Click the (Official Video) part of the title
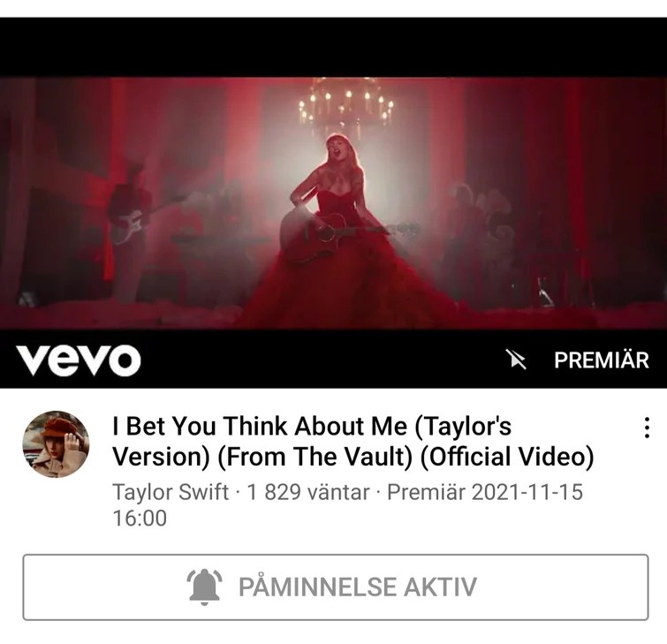Image resolution: width=667 pixels, height=644 pixels. (507, 457)
